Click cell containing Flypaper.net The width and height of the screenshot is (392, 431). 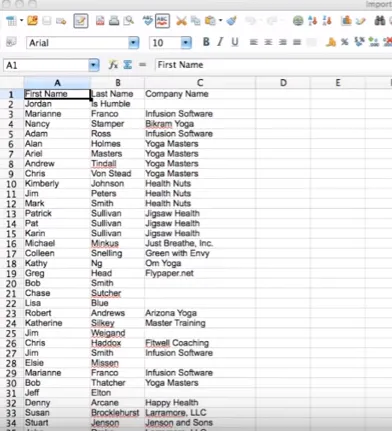(200, 273)
